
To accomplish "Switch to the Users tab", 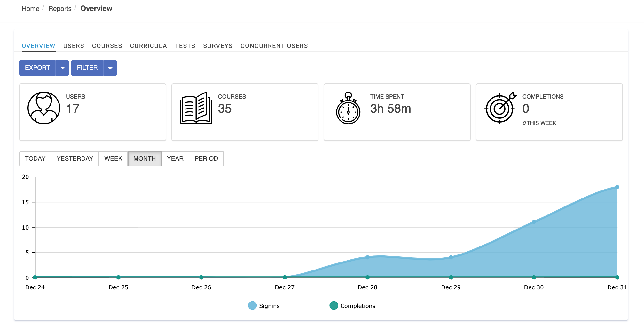I will point(74,46).
